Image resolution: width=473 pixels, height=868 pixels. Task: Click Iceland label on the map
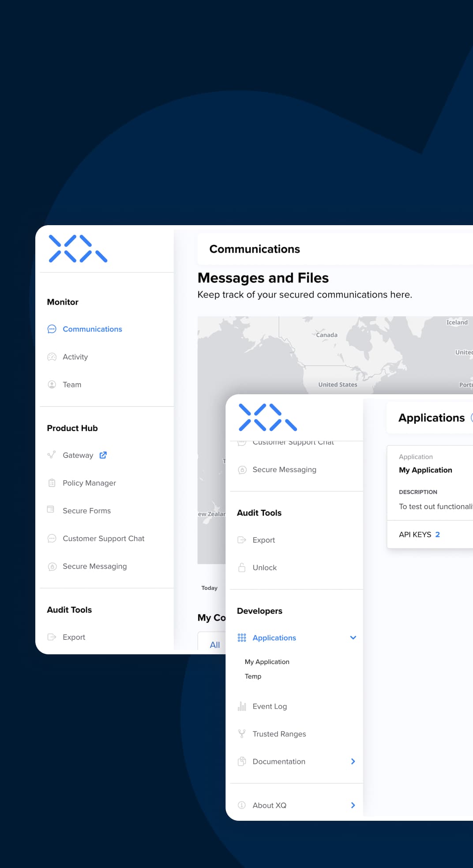457,322
